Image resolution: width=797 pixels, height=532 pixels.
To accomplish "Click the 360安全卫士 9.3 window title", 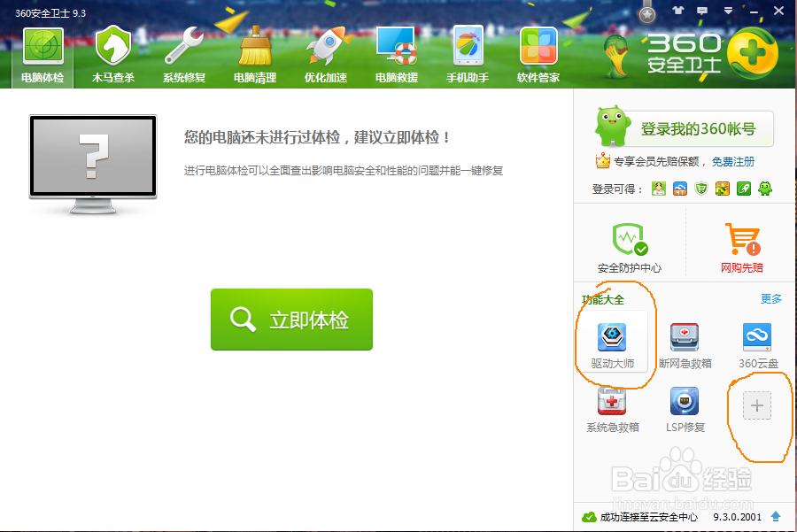I will [50, 13].
